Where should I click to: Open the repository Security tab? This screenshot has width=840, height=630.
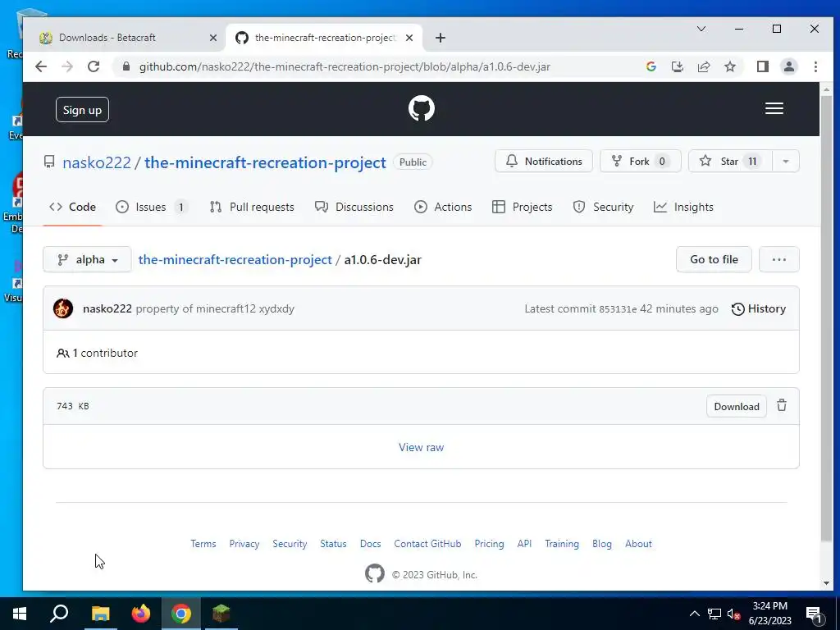(x=603, y=207)
